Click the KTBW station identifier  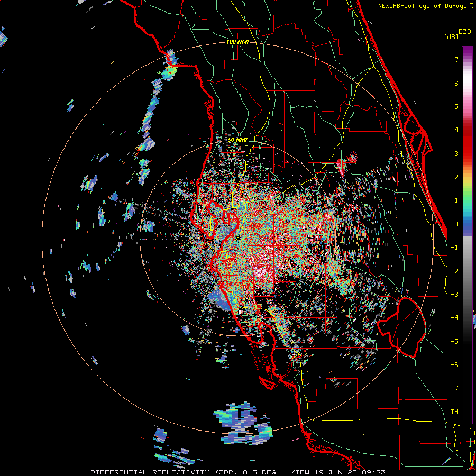[300, 472]
